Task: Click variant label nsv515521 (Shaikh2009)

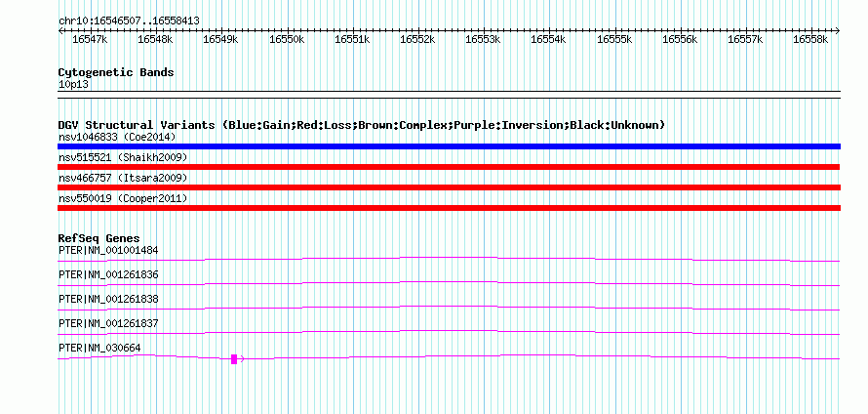Action: (x=122, y=158)
